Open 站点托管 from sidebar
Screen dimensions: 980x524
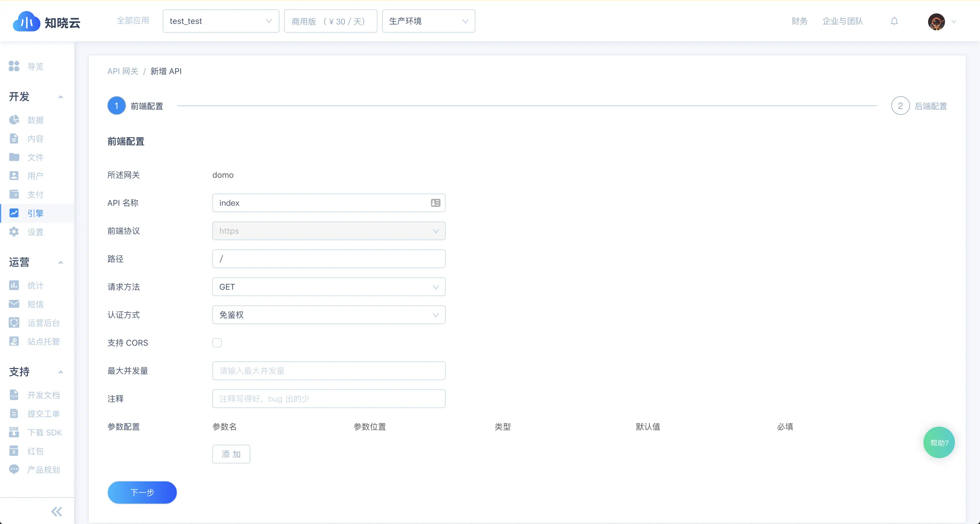tap(43, 341)
